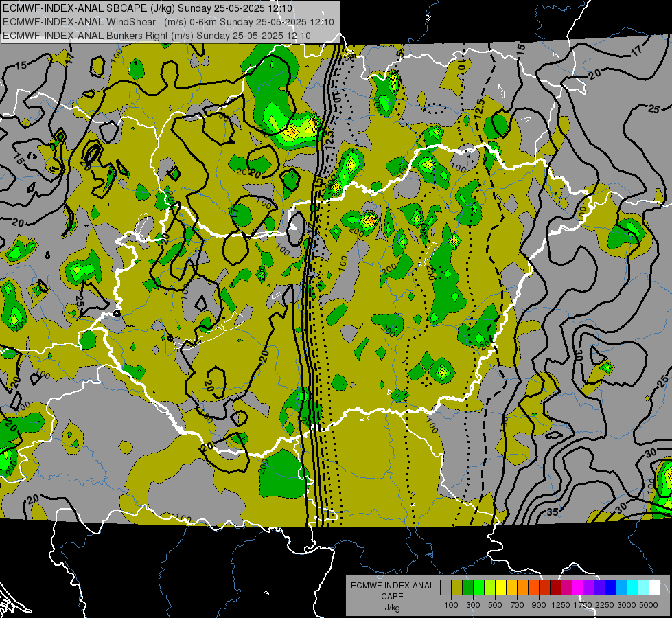Image resolution: width=672 pixels, height=618 pixels.
Task: Click the legend value 300
Action: pos(473,605)
